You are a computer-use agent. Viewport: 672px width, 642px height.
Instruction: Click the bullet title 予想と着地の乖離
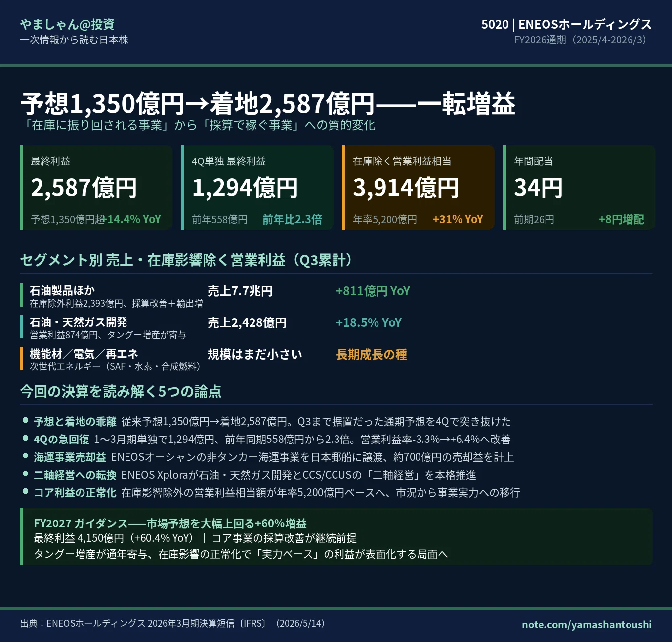pos(75,421)
